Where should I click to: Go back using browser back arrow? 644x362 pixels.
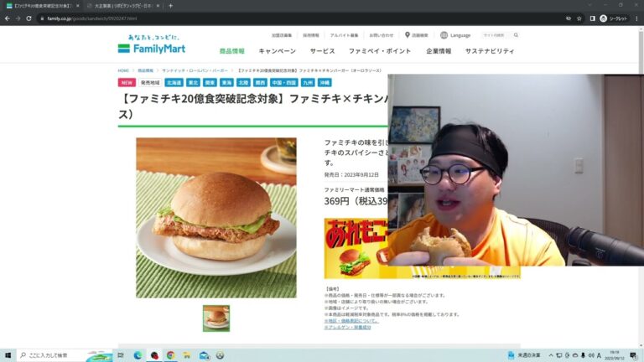coord(7,18)
